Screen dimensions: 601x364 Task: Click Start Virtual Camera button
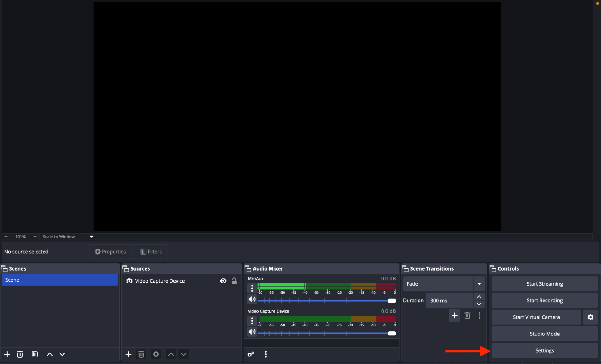536,317
